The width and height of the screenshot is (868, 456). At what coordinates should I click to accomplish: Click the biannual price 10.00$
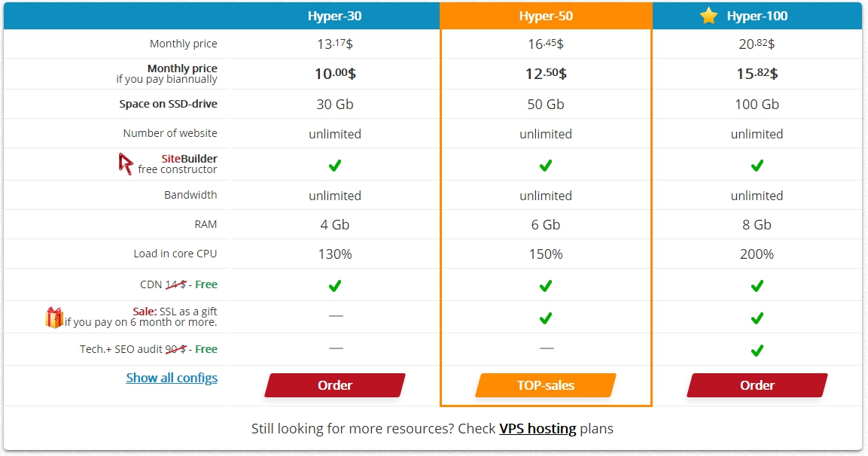click(x=335, y=74)
